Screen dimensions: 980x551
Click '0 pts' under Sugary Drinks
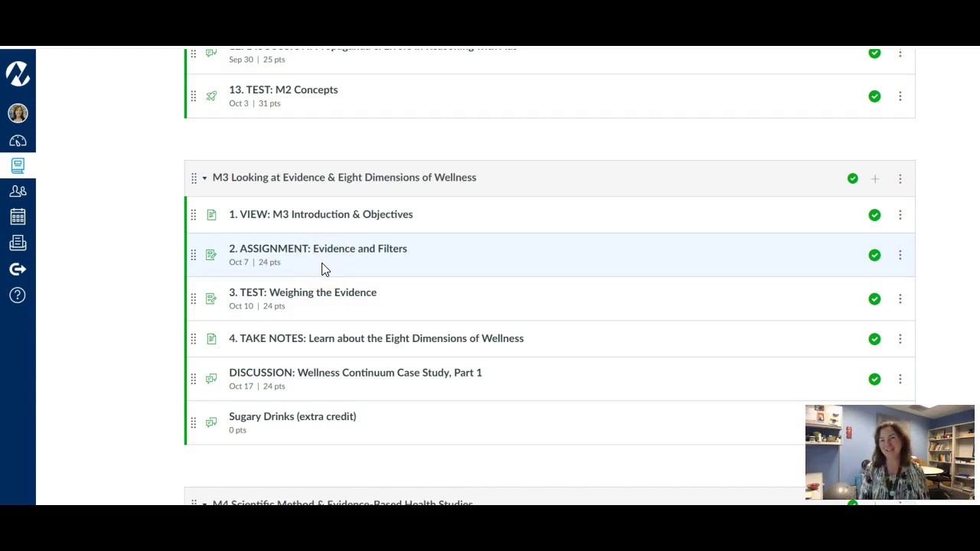(x=237, y=430)
